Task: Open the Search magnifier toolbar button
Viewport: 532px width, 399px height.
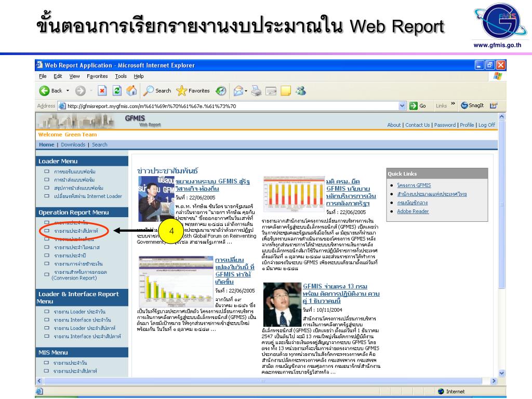Action: pos(157,90)
